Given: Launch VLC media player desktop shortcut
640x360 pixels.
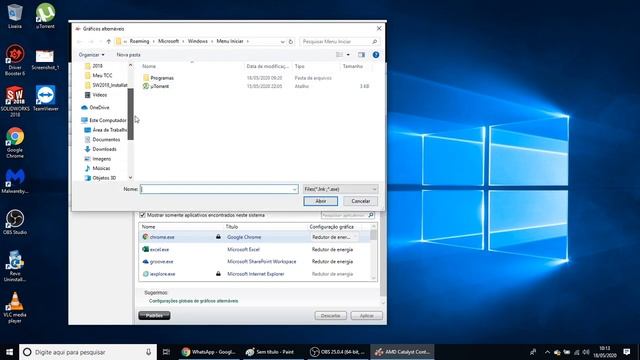Looking at the screenshot, I should [15, 308].
